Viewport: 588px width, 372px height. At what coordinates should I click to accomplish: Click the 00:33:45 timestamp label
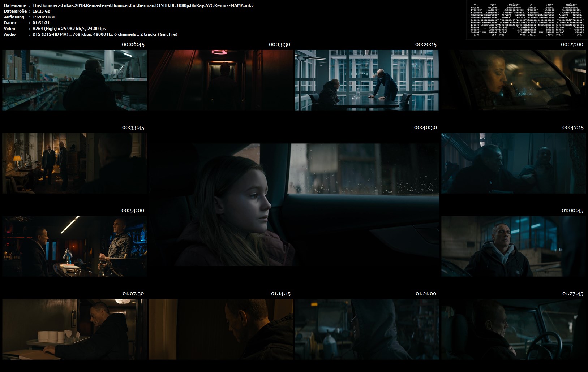tap(133, 127)
